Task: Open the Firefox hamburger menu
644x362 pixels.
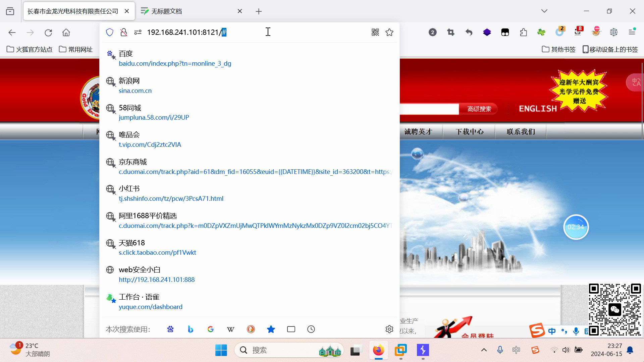Action: pos(632,32)
